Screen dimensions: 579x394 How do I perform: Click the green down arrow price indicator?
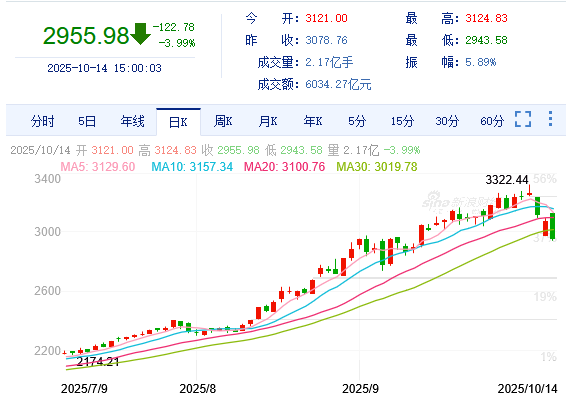[140, 34]
